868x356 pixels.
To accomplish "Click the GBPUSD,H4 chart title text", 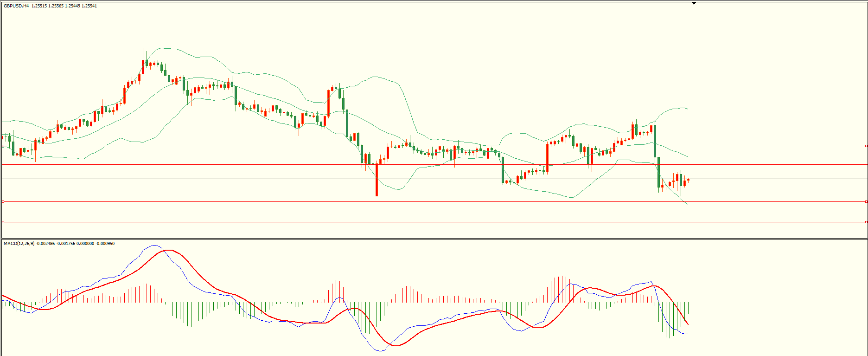I will click(x=16, y=6).
